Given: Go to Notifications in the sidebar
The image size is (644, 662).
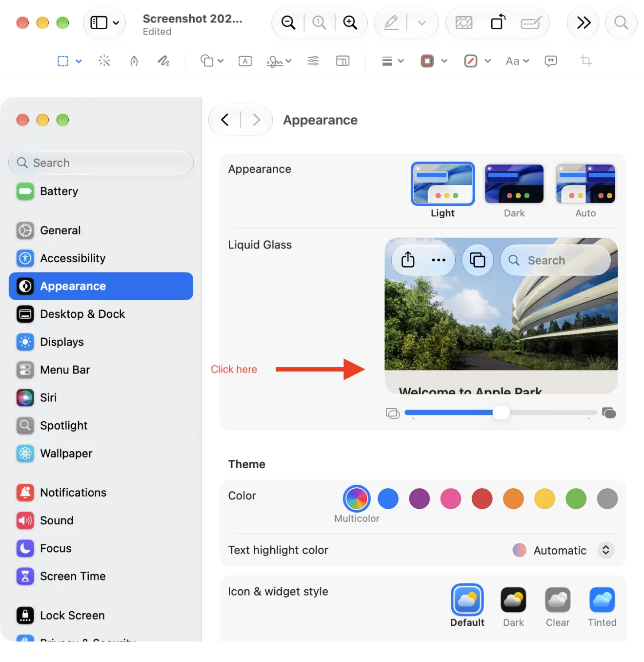Looking at the screenshot, I should [x=101, y=492].
